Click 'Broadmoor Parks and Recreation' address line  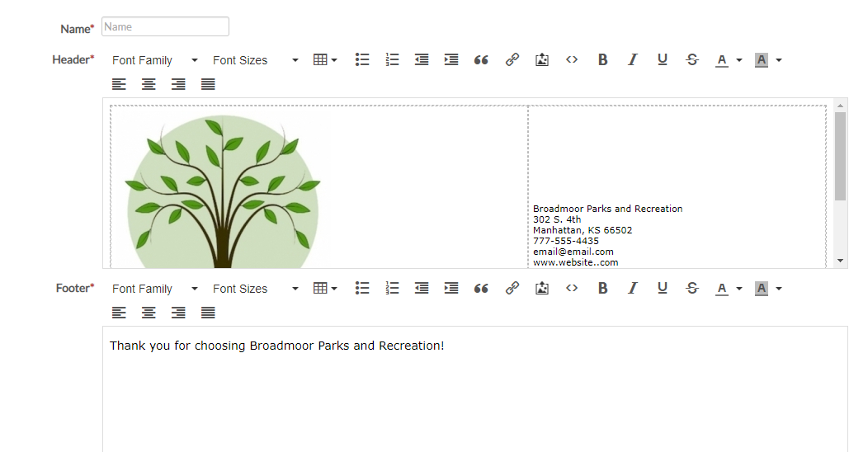pyautogui.click(x=607, y=209)
